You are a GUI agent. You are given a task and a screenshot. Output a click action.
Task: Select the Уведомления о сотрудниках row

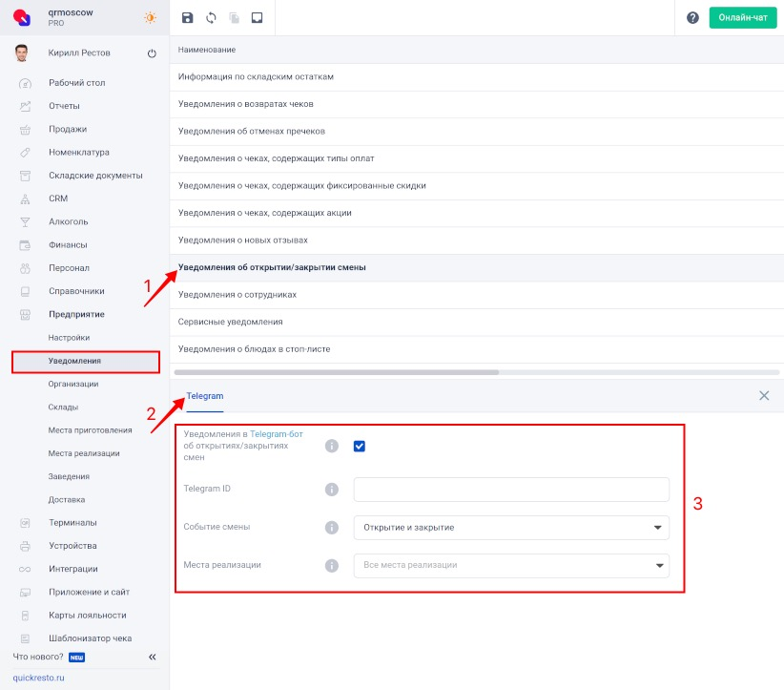tap(477, 295)
